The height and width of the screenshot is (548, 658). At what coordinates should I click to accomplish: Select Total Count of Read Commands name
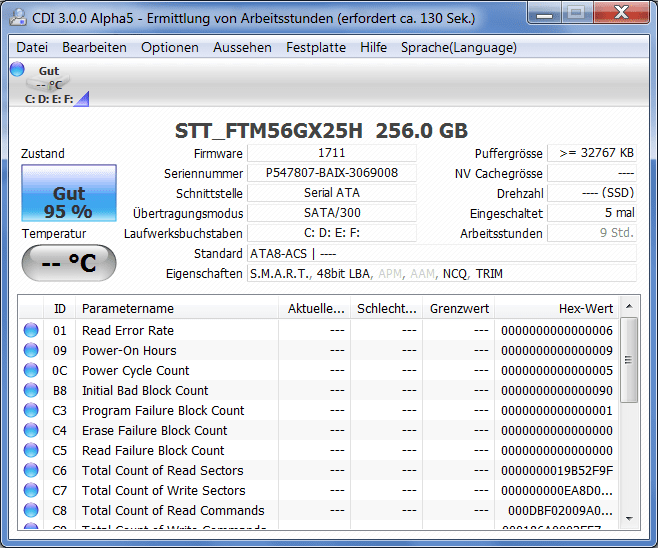pos(173,511)
